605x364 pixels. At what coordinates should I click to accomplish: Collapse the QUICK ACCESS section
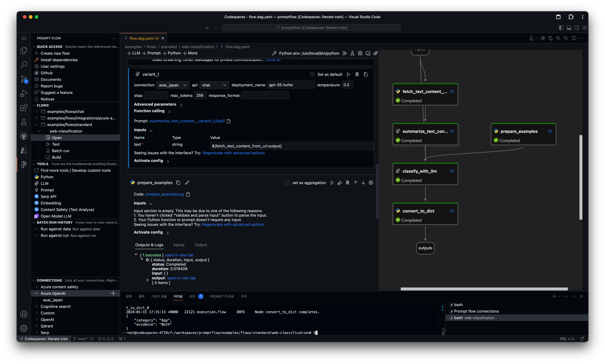coord(34,47)
